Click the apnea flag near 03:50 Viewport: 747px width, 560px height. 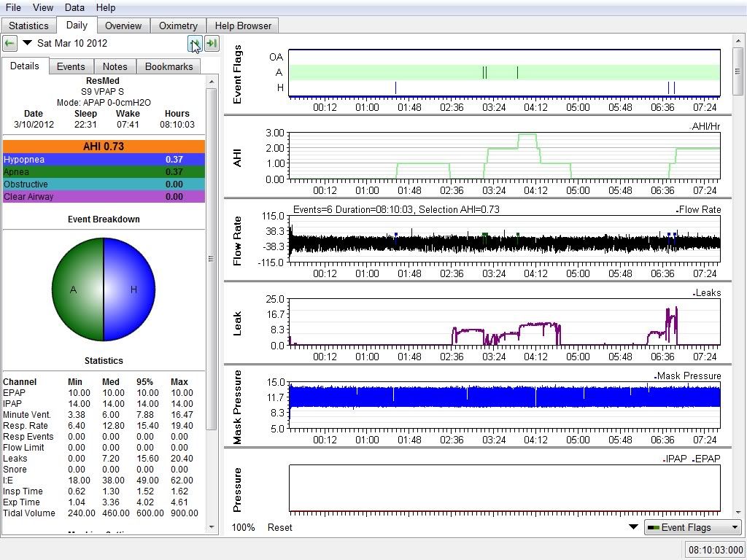(x=517, y=72)
